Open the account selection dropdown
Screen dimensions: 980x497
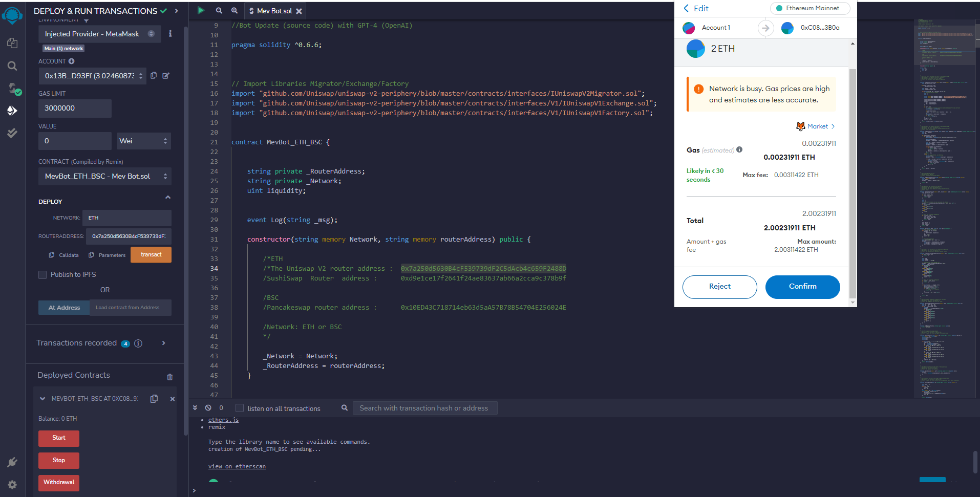pos(92,76)
